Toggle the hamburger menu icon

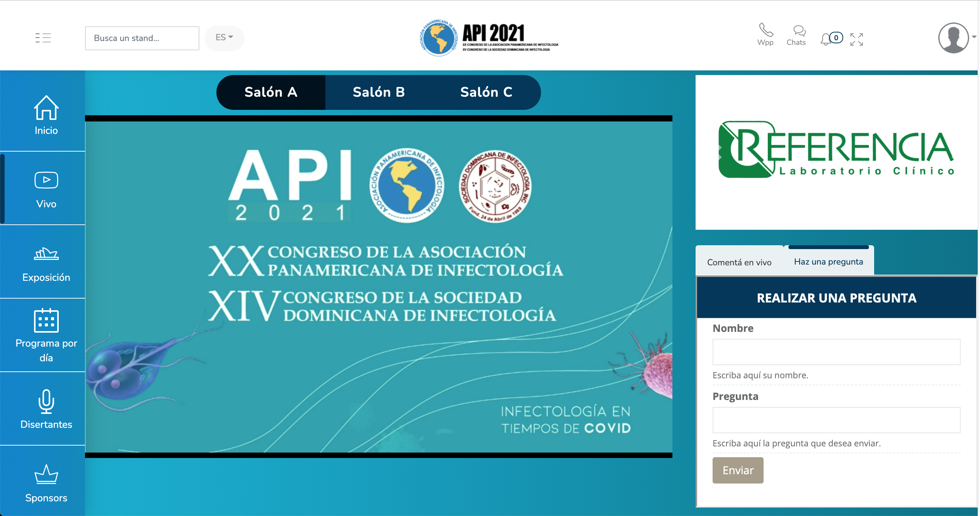[x=43, y=38]
